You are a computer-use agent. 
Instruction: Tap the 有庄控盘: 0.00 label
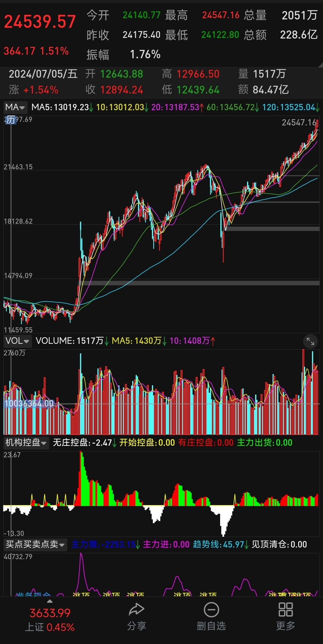pyautogui.click(x=206, y=443)
